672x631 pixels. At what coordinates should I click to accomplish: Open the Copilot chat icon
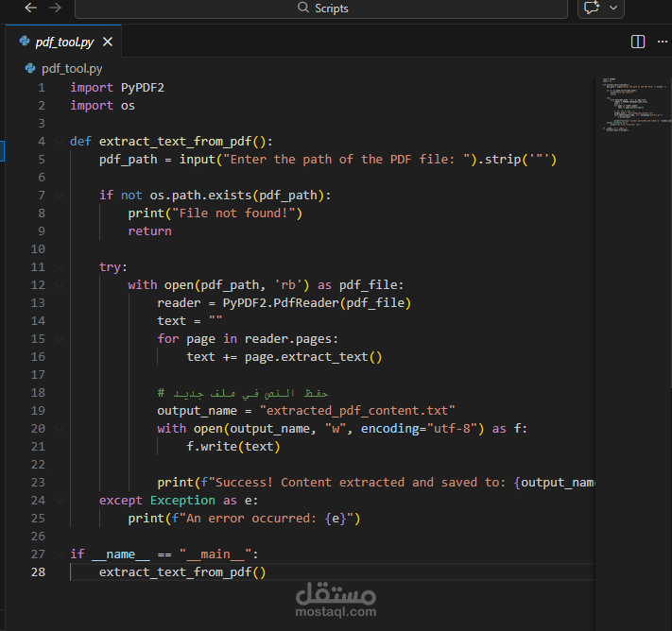[x=592, y=8]
